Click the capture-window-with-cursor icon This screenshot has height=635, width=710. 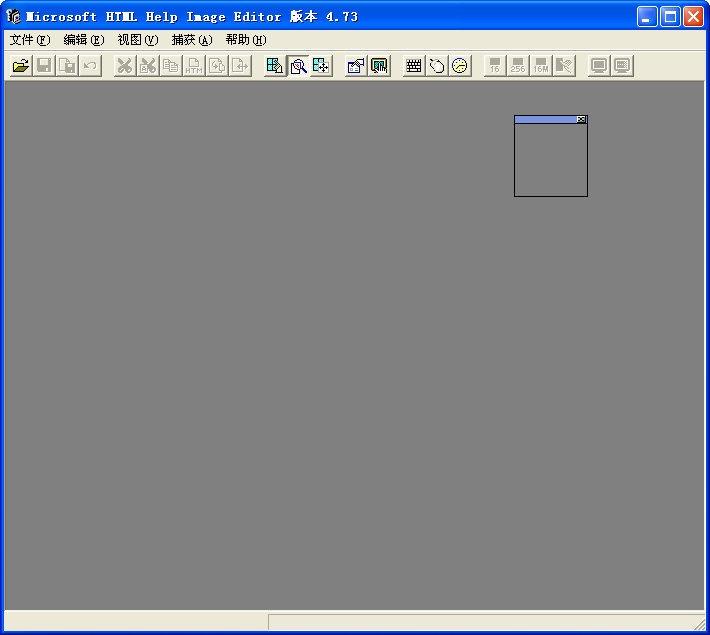(x=379, y=66)
